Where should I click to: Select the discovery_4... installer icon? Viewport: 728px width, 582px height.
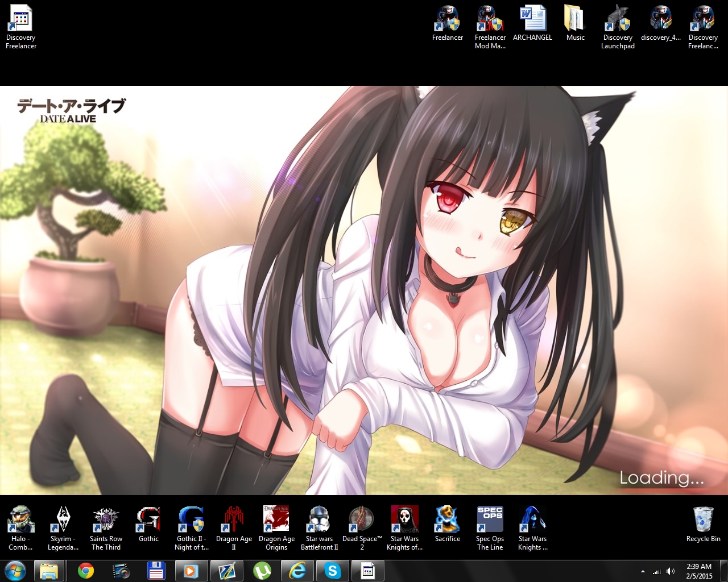[x=660, y=24]
